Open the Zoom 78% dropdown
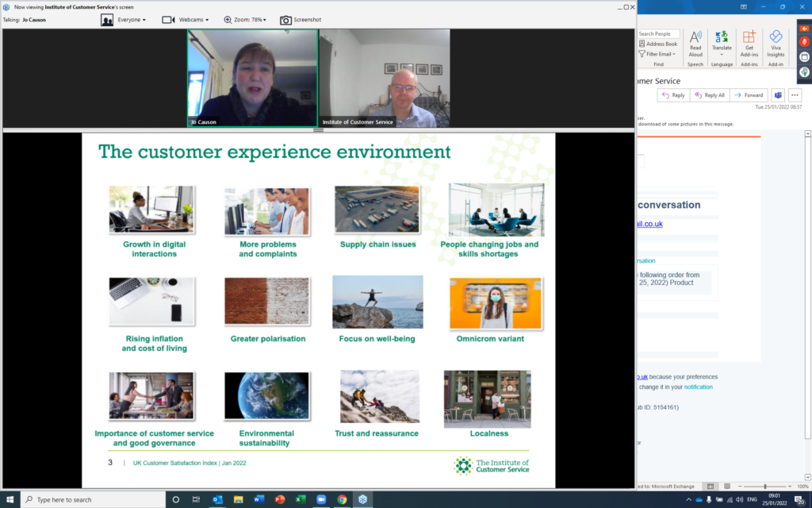This screenshot has height=508, width=812. click(x=245, y=20)
